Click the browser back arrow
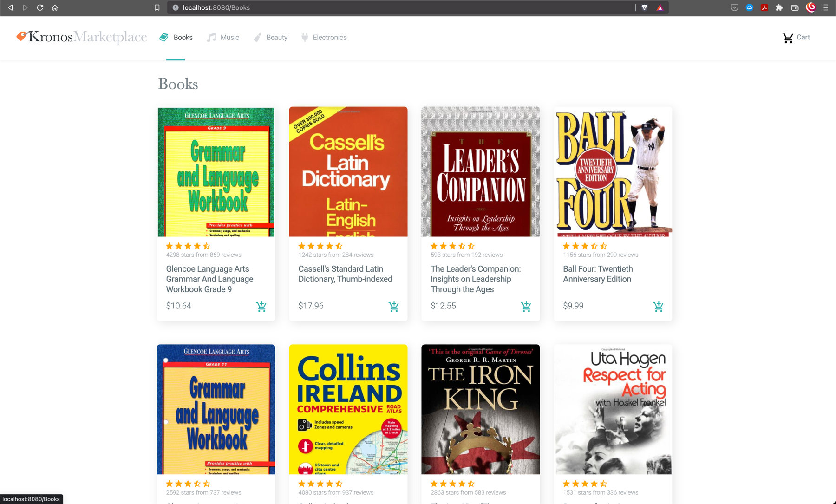 tap(10, 7)
